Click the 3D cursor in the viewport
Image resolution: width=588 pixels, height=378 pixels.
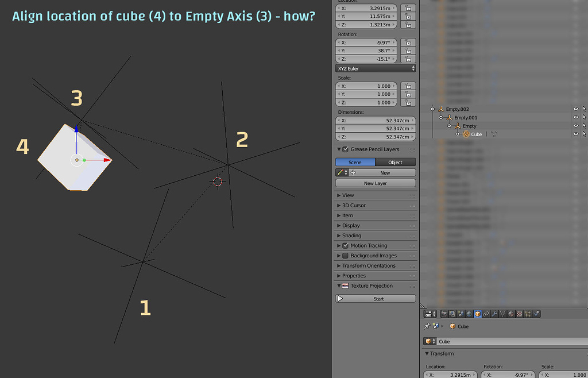pos(218,182)
